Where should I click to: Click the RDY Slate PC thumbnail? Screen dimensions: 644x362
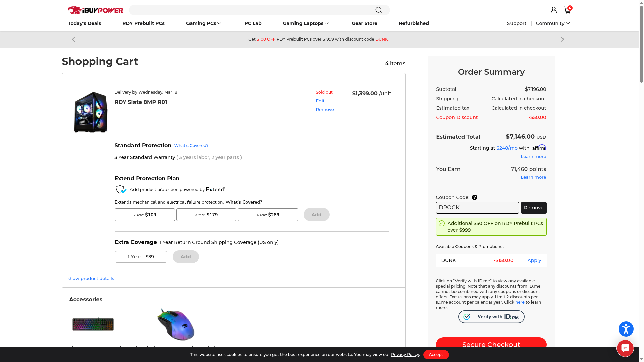point(91,112)
